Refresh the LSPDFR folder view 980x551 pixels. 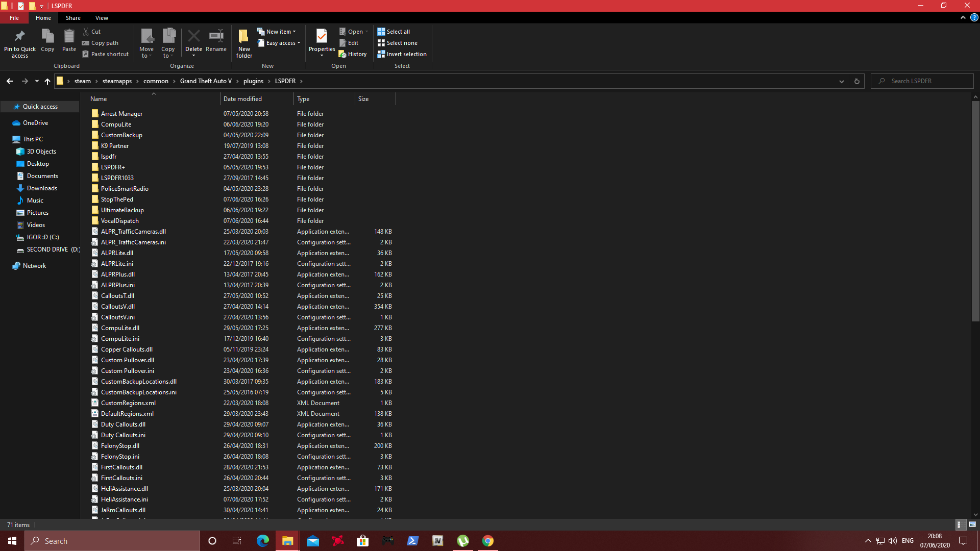point(857,81)
